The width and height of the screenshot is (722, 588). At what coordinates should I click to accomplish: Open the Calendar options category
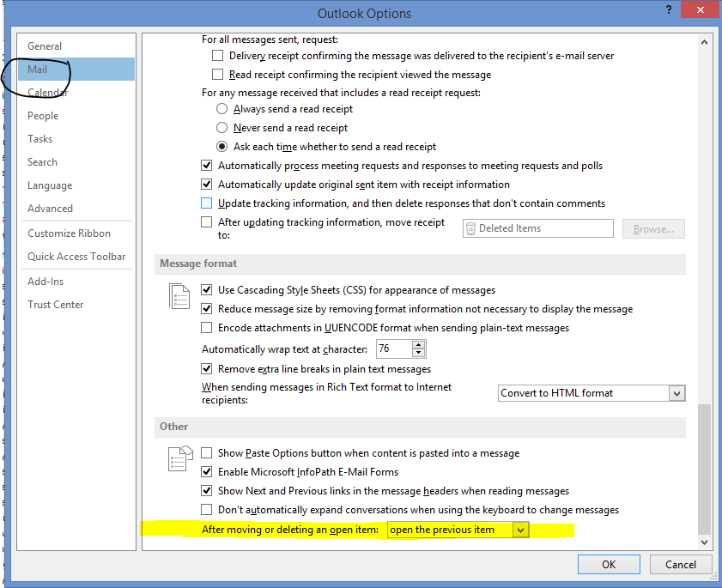pyautogui.click(x=76, y=93)
